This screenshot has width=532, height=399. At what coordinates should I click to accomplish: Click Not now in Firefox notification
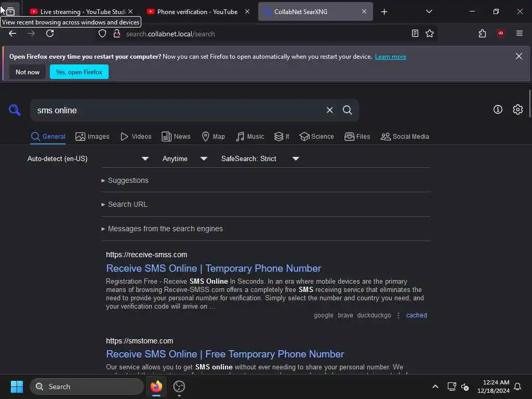point(28,72)
